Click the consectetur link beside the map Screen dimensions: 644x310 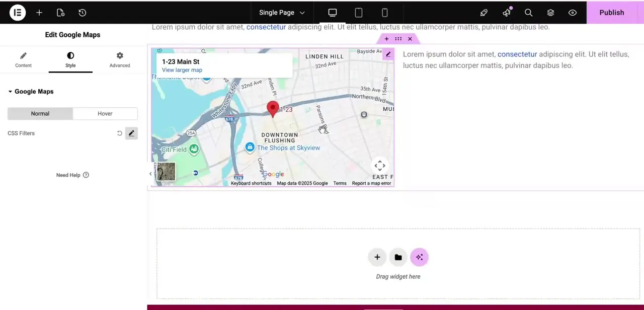[x=517, y=54]
